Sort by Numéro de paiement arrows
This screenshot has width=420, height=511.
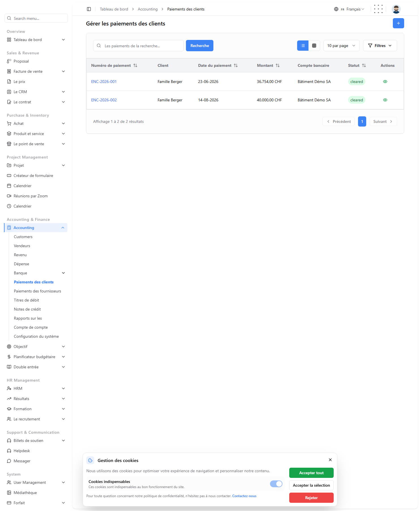coord(135,65)
